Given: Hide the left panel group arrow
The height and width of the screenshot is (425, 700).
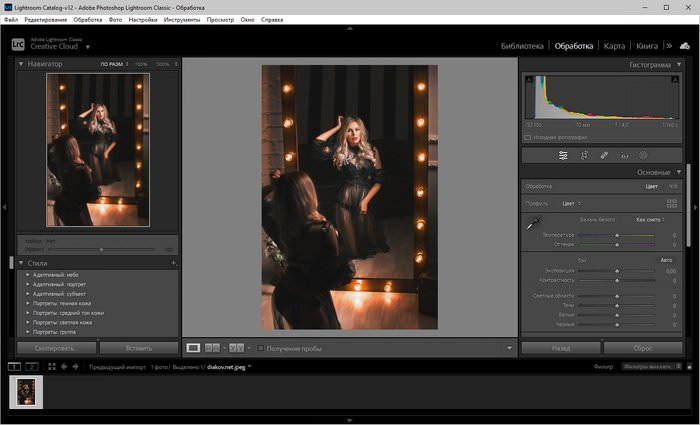Looking at the screenshot, I should coord(4,207).
